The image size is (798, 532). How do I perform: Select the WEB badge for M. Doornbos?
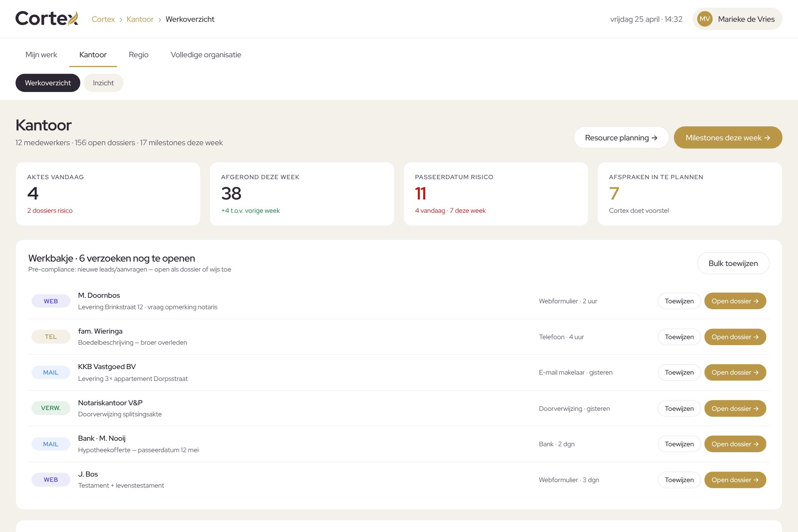[x=51, y=301]
